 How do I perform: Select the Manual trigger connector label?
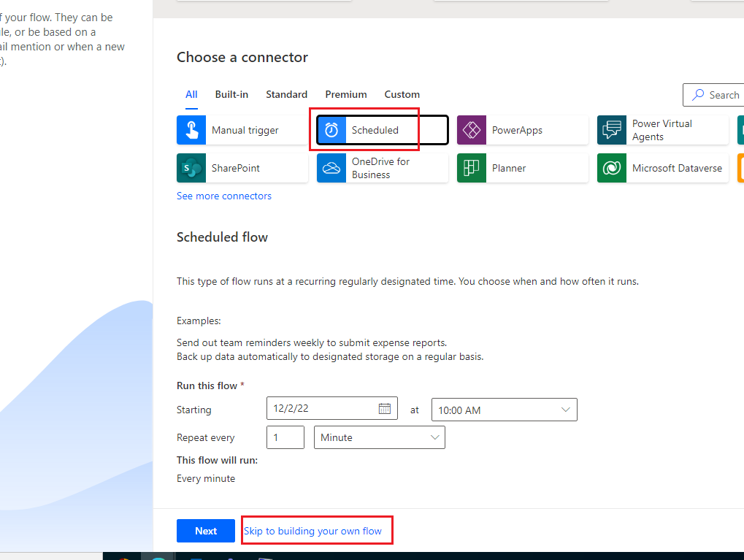point(245,130)
